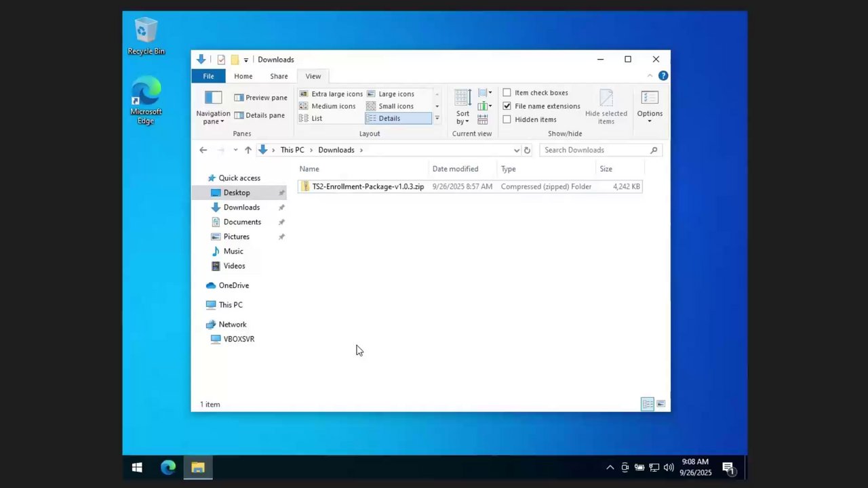Open OneDrive in the navigation pane
The height and width of the screenshot is (488, 868).
[x=233, y=285]
